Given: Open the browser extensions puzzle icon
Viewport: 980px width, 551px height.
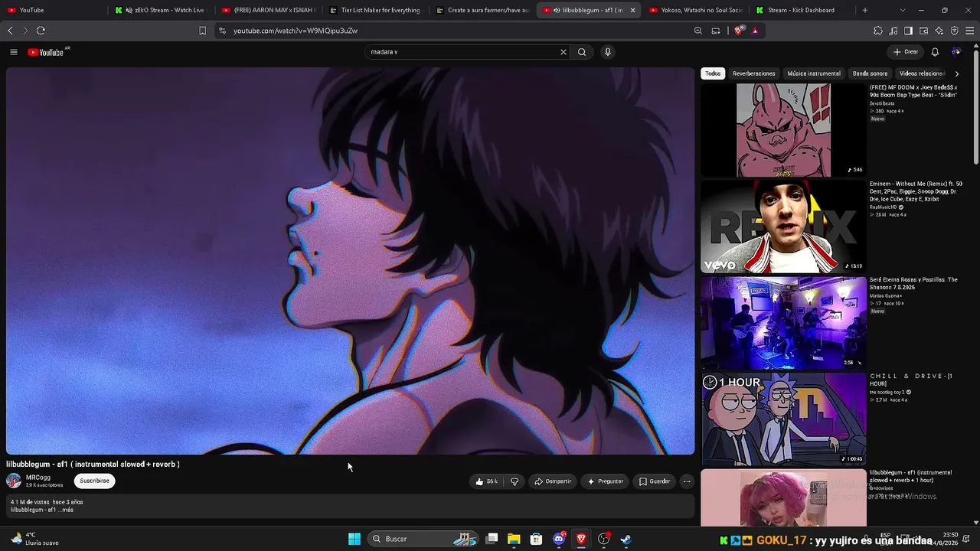Looking at the screenshot, I should pos(878,31).
